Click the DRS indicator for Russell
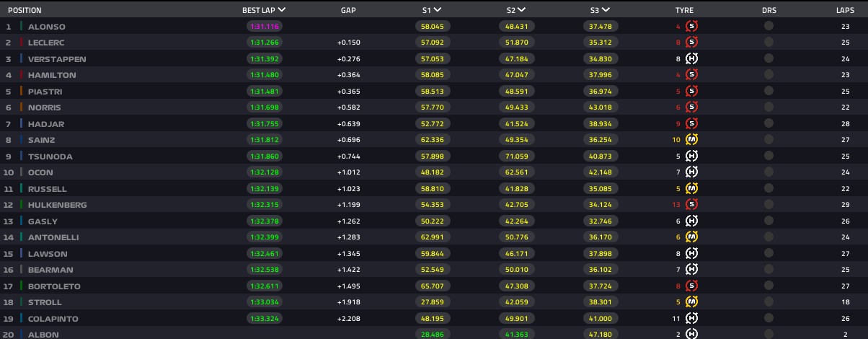This screenshot has width=868, height=339. [769, 189]
